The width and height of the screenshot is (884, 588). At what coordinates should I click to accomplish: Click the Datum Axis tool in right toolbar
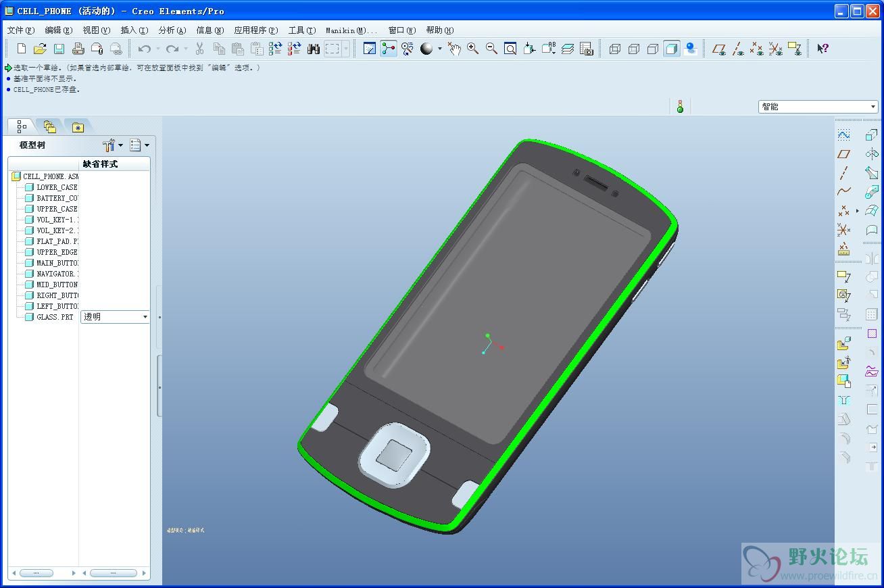[843, 173]
